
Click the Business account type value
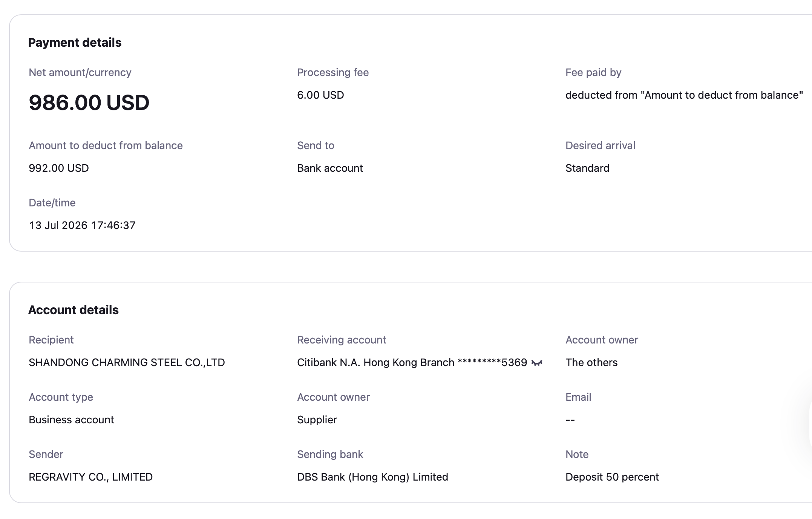coord(71,420)
